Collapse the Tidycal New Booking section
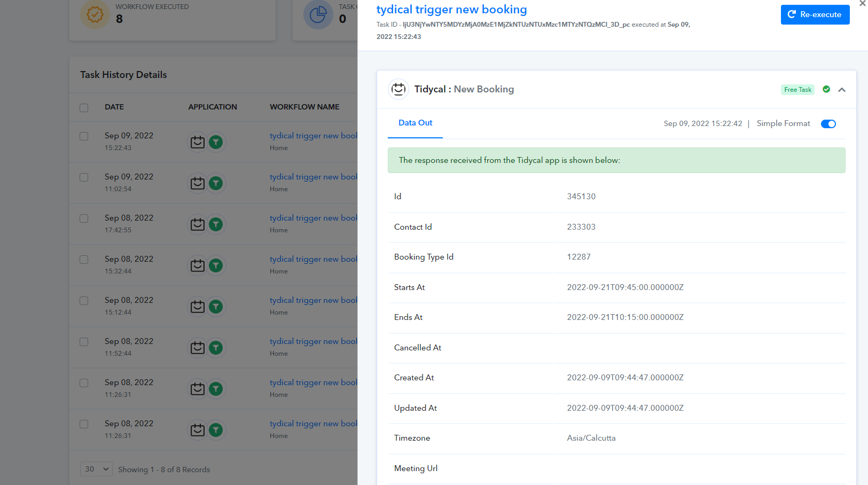 (x=842, y=90)
